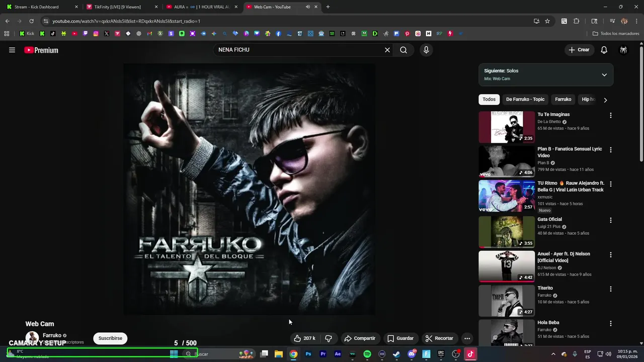This screenshot has height=362, width=644.
Task: Launch Spotify from taskbar
Action: [x=367, y=354]
